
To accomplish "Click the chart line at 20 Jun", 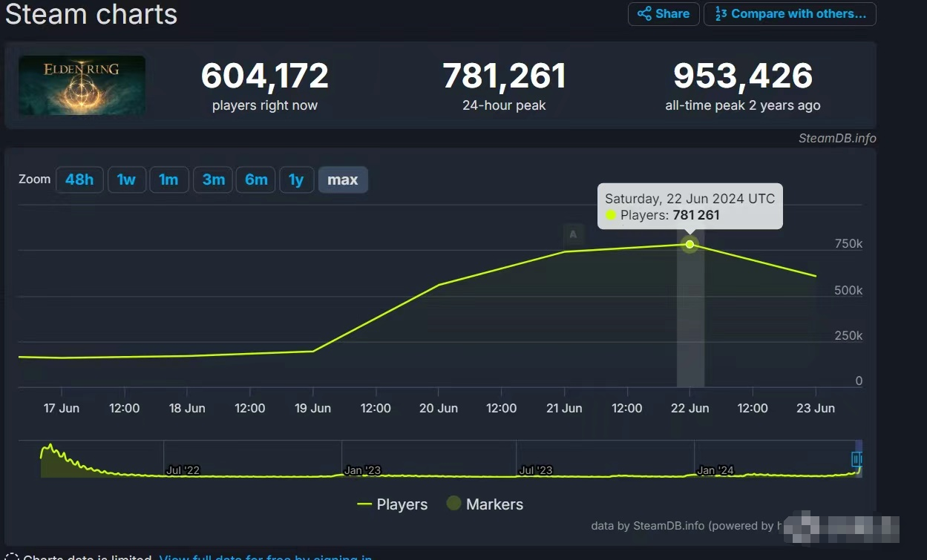I will (x=439, y=285).
